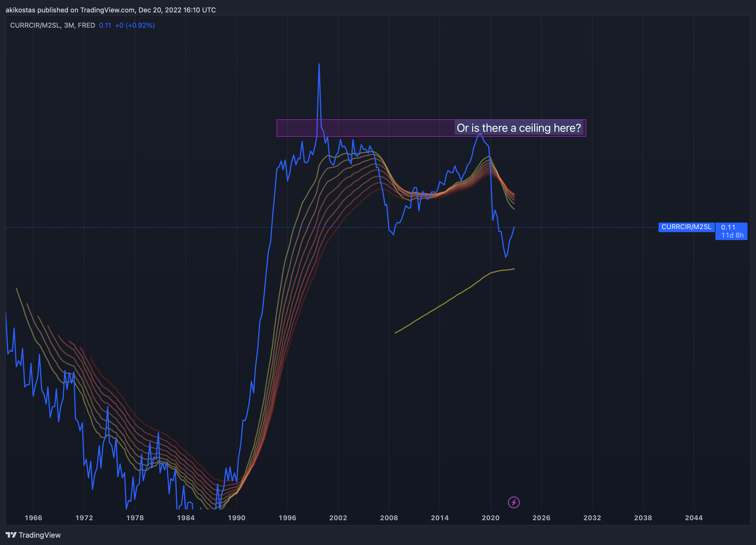Image resolution: width=756 pixels, height=545 pixels.
Task: Click the 2032 label on time axis
Action: click(x=592, y=518)
